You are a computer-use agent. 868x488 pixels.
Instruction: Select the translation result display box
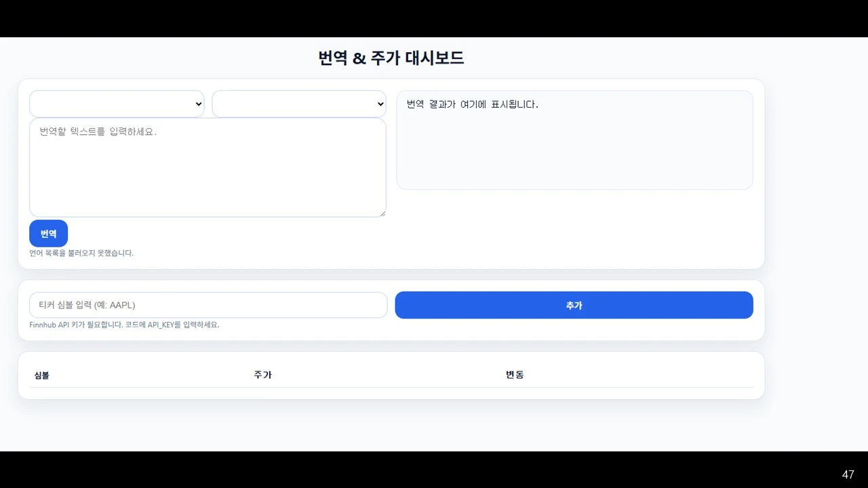(574, 139)
